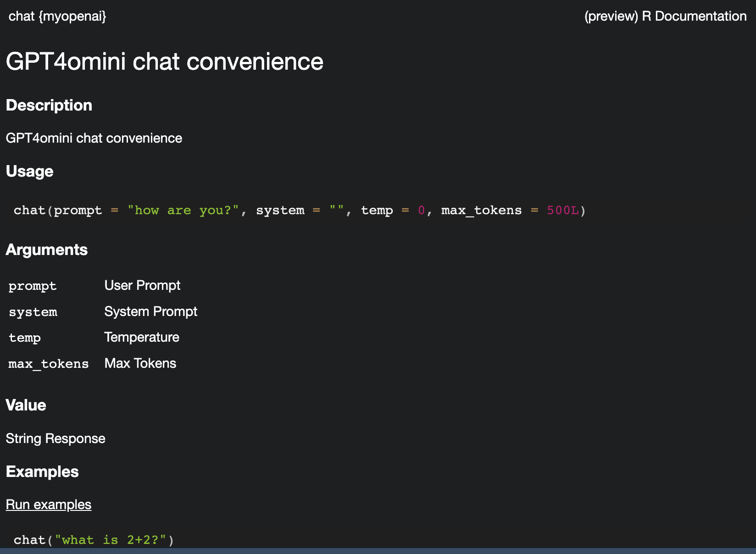Click the system argument name
Image resolution: width=756 pixels, height=554 pixels.
coord(33,312)
